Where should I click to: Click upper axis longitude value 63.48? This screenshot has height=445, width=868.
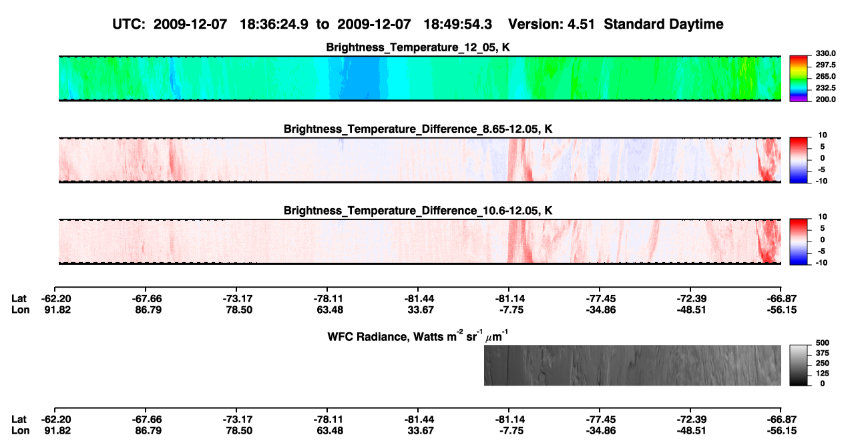coord(329,310)
